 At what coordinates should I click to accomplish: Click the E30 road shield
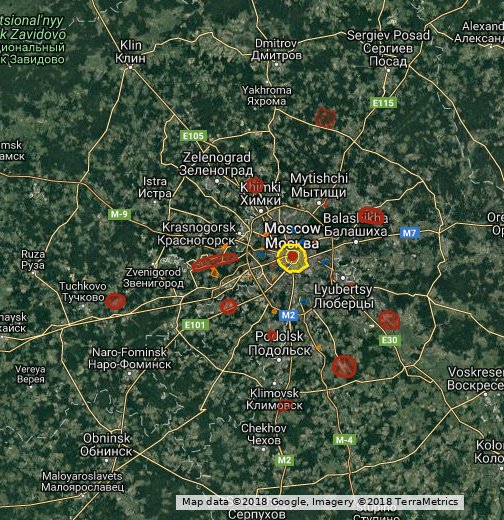(390, 340)
